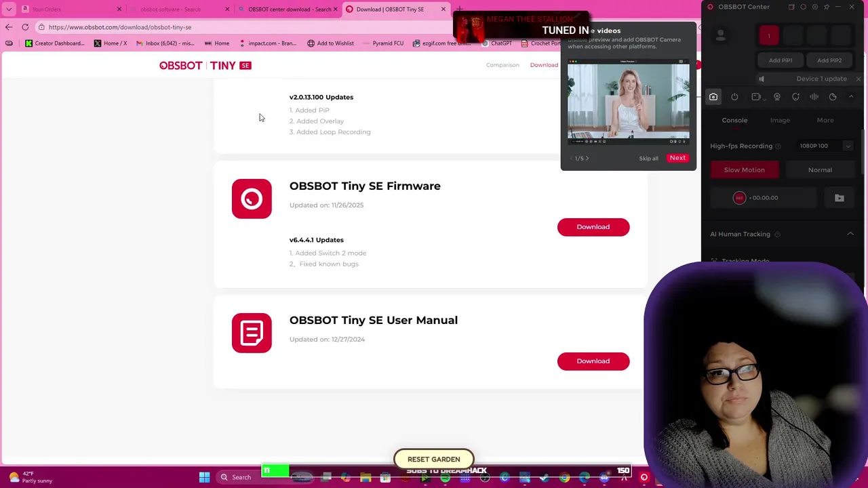Open Spotify from the taskbar
This screenshot has width=868, height=488.
(445, 477)
